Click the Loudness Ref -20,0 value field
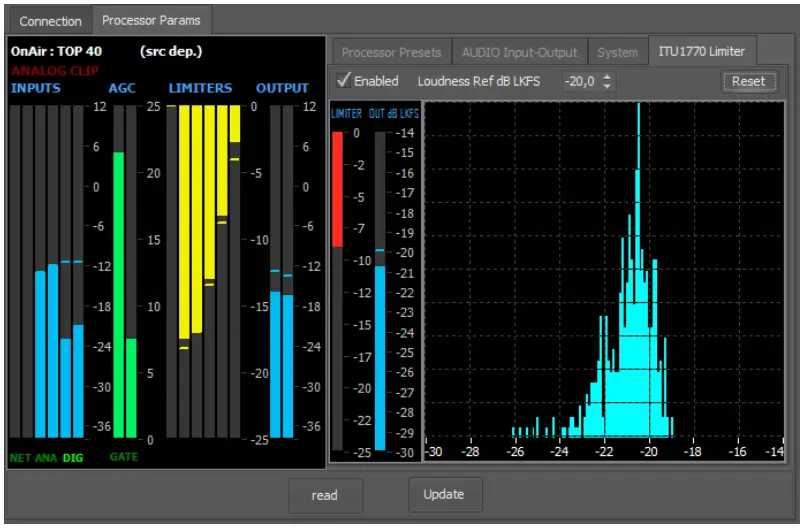Screen dimensions: 805x528 pos(579,82)
